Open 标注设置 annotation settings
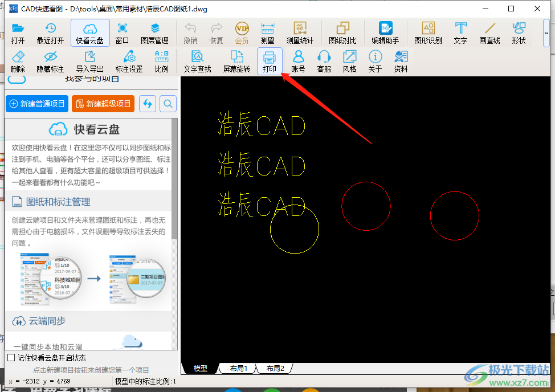The width and height of the screenshot is (555, 392). (129, 62)
